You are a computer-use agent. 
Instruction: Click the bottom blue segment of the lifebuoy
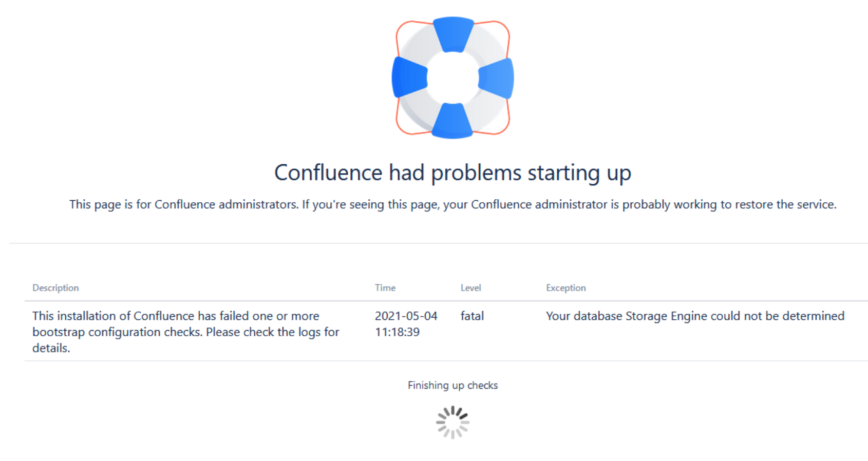click(452, 121)
